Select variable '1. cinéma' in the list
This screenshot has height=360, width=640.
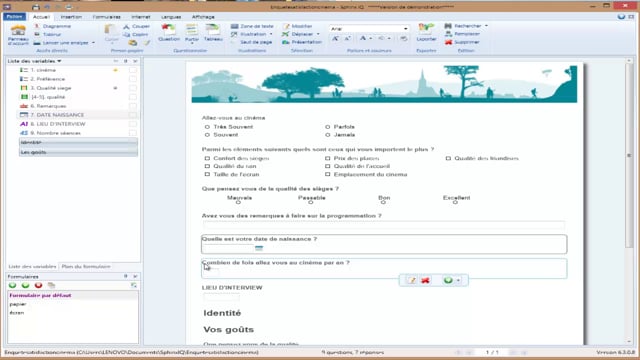click(43, 70)
